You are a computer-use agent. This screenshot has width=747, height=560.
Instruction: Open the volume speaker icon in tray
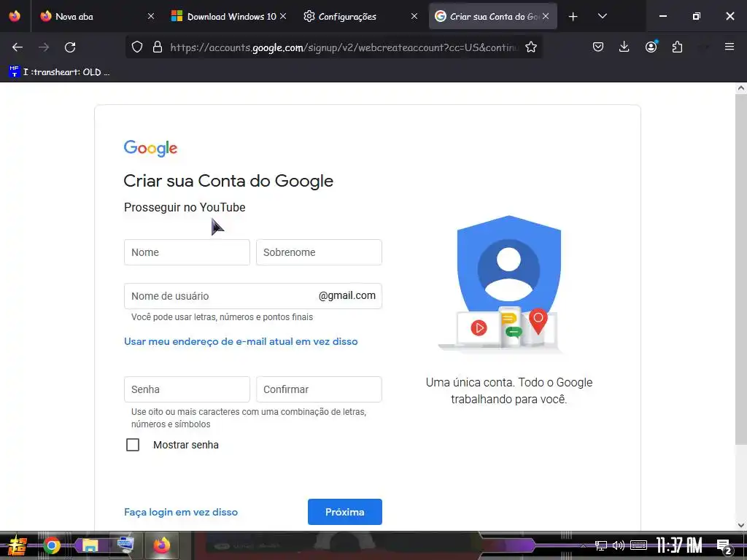tap(619, 545)
